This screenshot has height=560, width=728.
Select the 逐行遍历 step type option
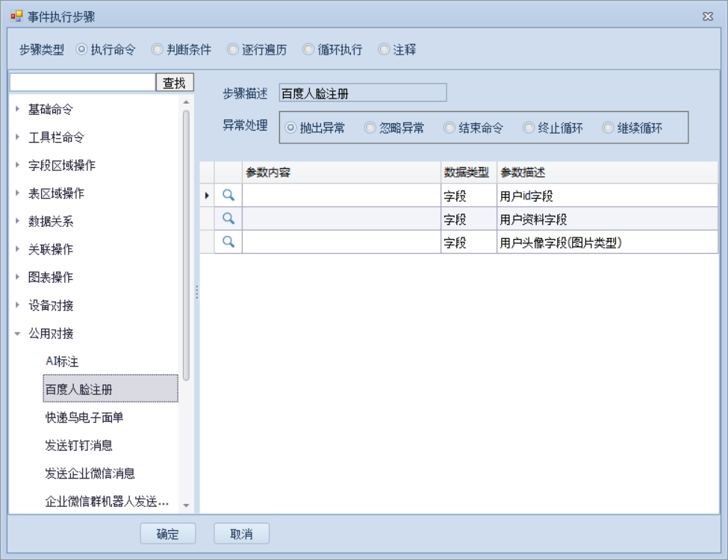(233, 50)
